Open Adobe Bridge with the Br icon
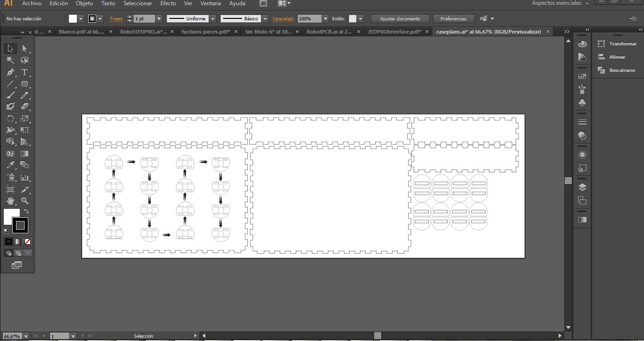The width and height of the screenshot is (644, 341). click(263, 3)
